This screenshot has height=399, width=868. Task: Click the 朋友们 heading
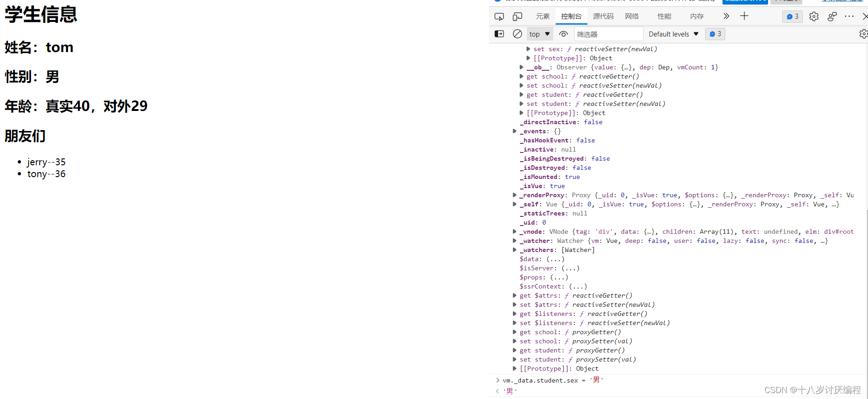click(x=25, y=136)
